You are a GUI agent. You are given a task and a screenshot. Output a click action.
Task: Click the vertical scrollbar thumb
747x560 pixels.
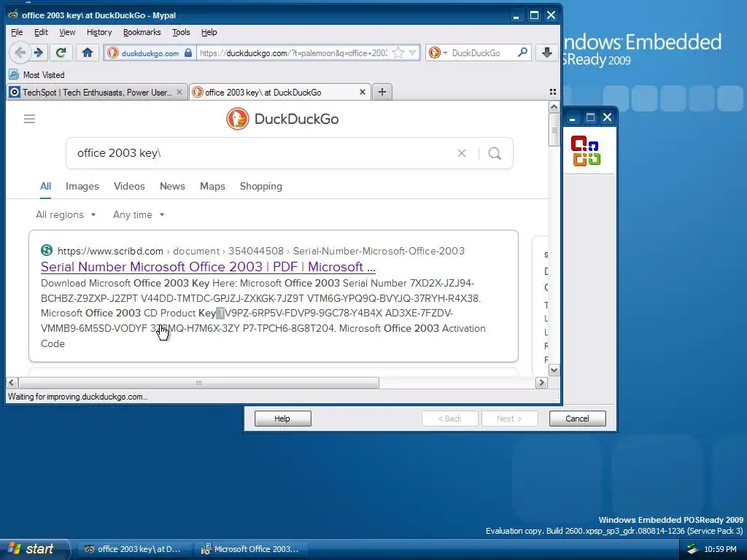(554, 130)
